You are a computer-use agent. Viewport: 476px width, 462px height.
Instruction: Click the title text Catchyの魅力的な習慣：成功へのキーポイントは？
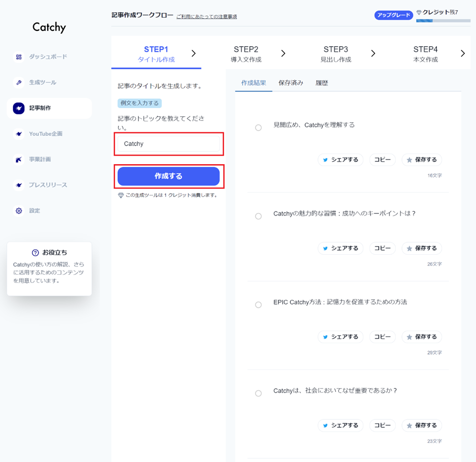pos(344,214)
